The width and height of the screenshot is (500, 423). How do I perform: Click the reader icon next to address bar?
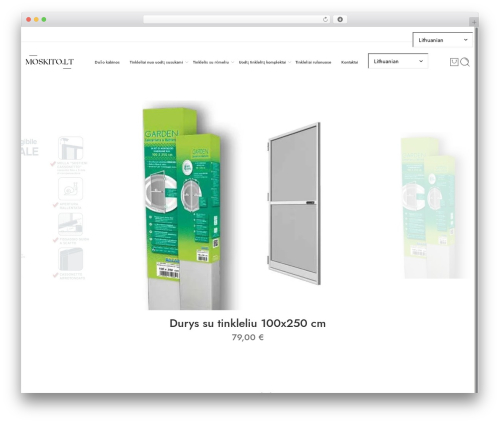340,19
